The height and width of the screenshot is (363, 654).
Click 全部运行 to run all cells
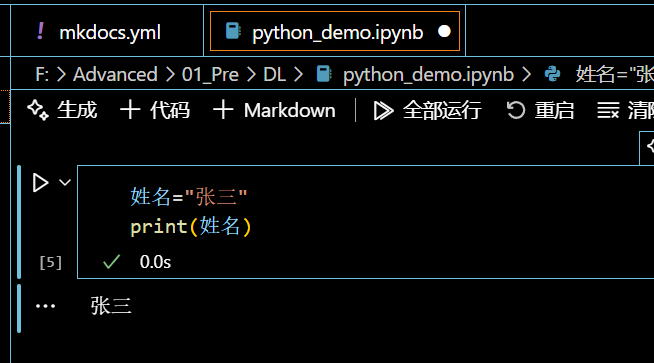pyautogui.click(x=427, y=111)
